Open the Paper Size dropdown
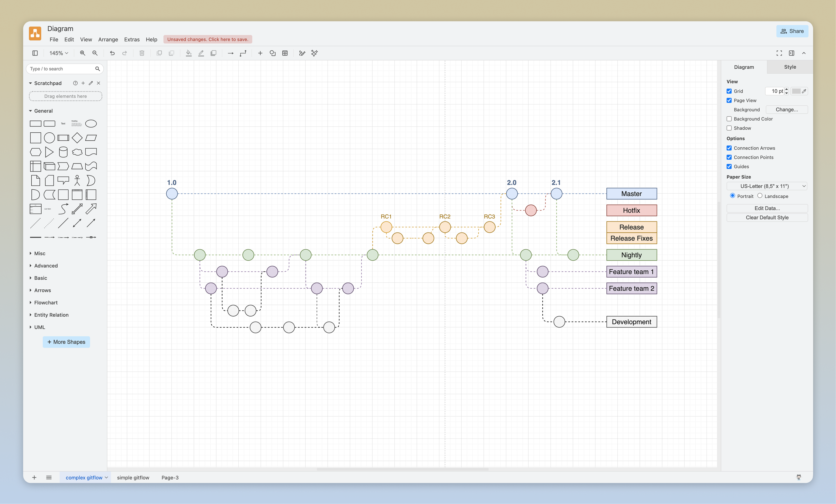 [767, 186]
